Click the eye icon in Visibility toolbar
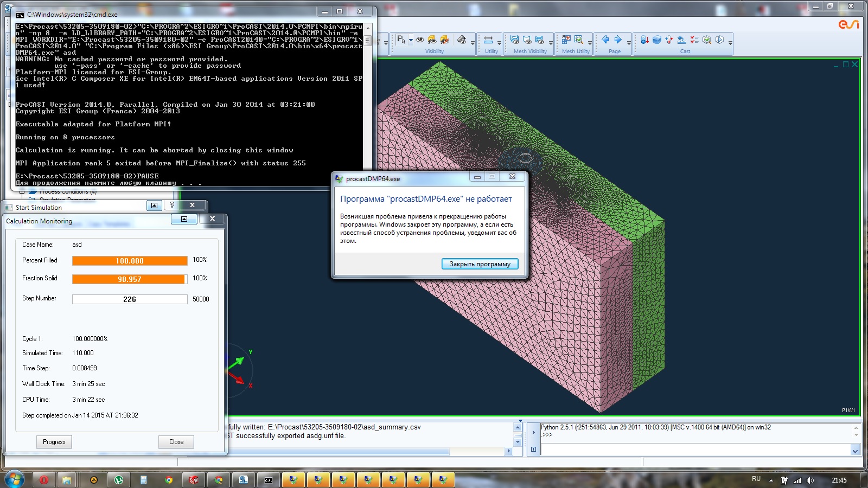Image resolution: width=868 pixels, height=488 pixels. point(420,40)
